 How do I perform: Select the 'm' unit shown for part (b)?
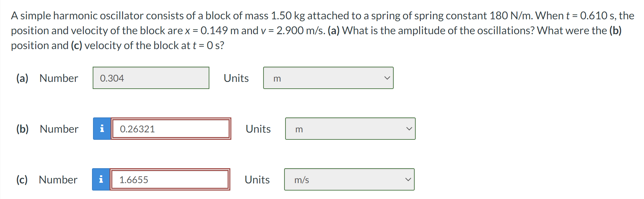point(299,129)
